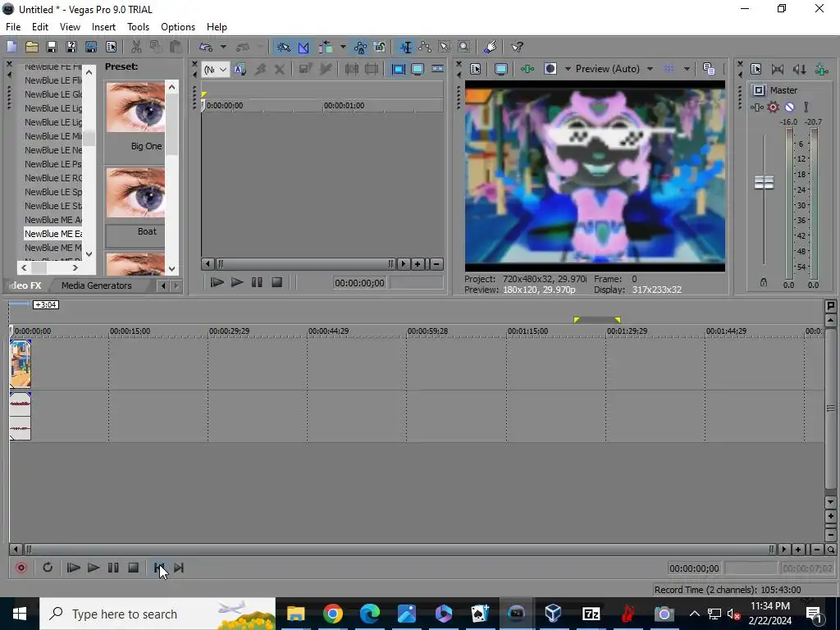Open the Trimmer history combo box
The width and height of the screenshot is (840, 630).
pos(216,69)
